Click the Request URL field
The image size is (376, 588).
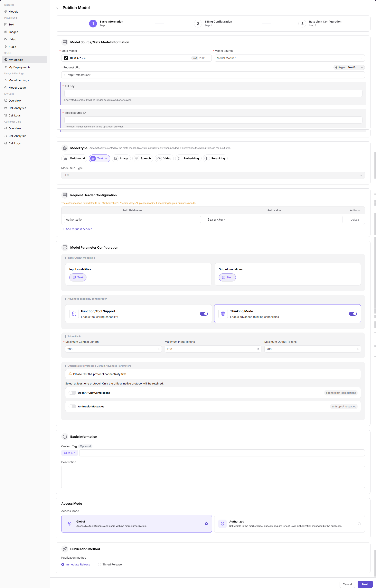click(213, 75)
